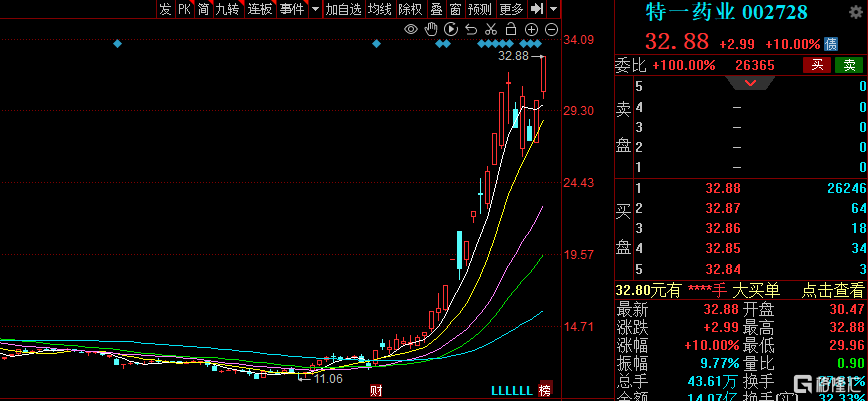Screen dimensions: 868x401
Task: Zoom in with the plus circle icon
Action: (531, 29)
